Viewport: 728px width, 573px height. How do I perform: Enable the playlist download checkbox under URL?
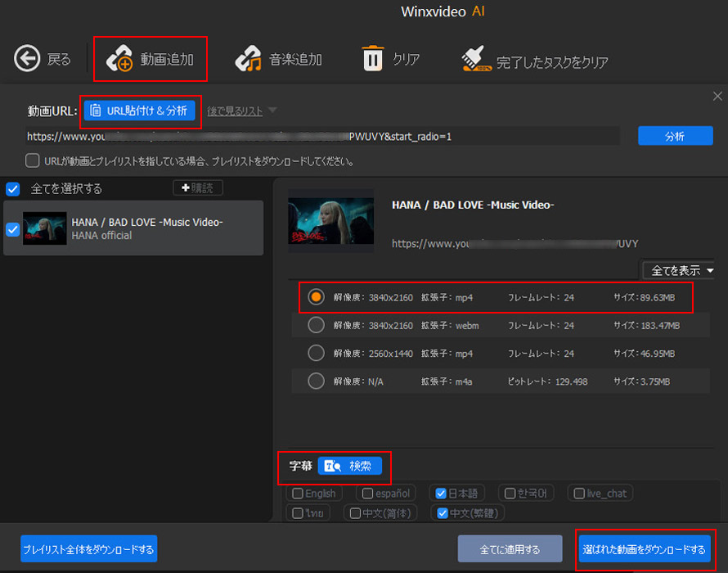(33, 161)
